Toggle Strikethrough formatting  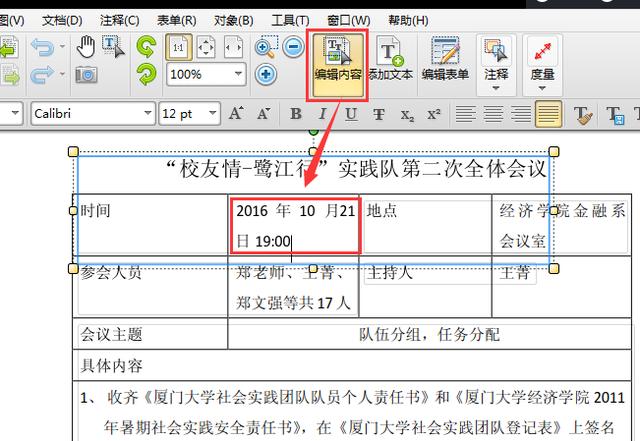pos(379,114)
